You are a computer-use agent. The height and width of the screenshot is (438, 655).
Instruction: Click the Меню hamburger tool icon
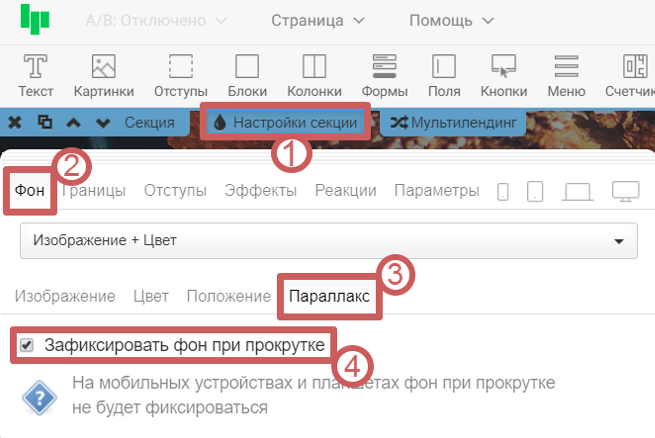coord(566,67)
